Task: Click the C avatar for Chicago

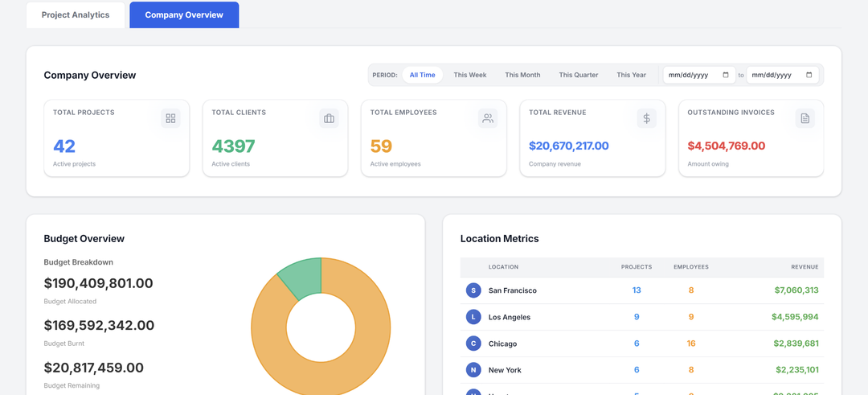Action: pos(473,344)
